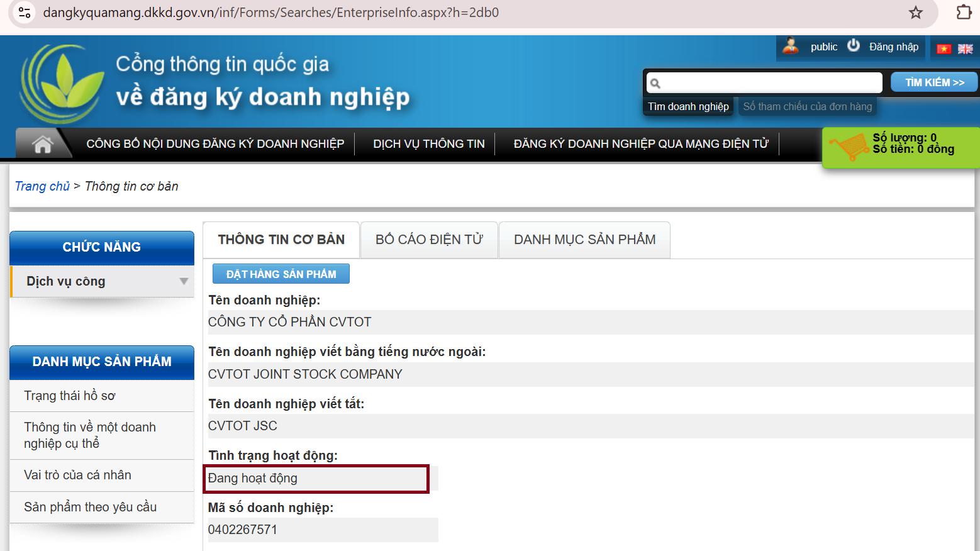The image size is (980, 551).
Task: Expand the Dịch vụ công dropdown arrow
Action: (x=184, y=281)
